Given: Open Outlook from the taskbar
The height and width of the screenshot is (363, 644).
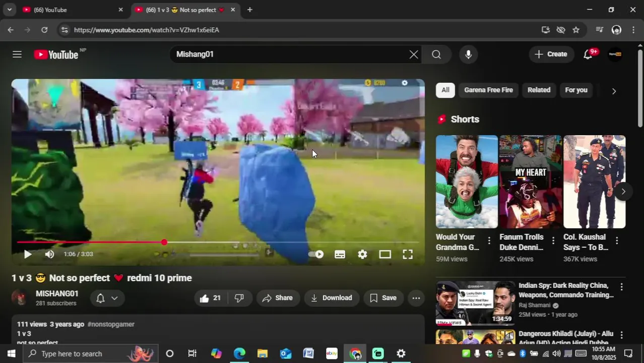Looking at the screenshot, I should (286, 354).
